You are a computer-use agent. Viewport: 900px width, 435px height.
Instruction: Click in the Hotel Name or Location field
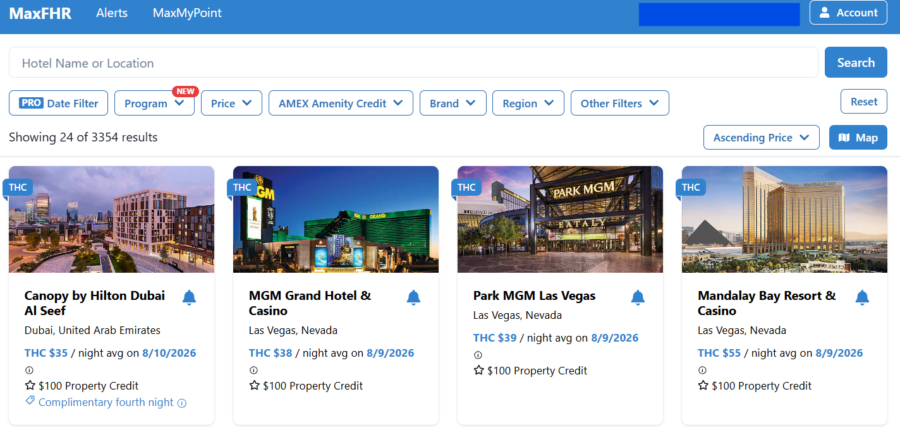413,63
